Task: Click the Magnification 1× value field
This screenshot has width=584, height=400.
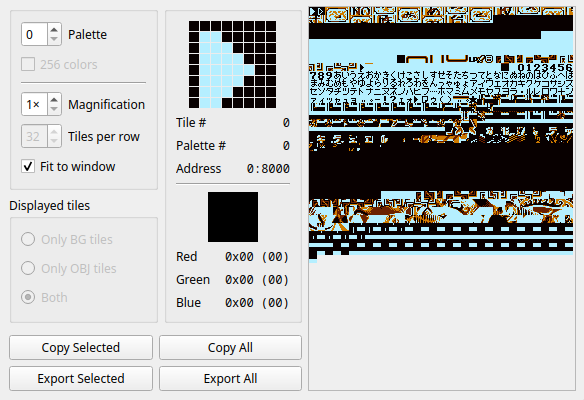Action: coord(34,104)
